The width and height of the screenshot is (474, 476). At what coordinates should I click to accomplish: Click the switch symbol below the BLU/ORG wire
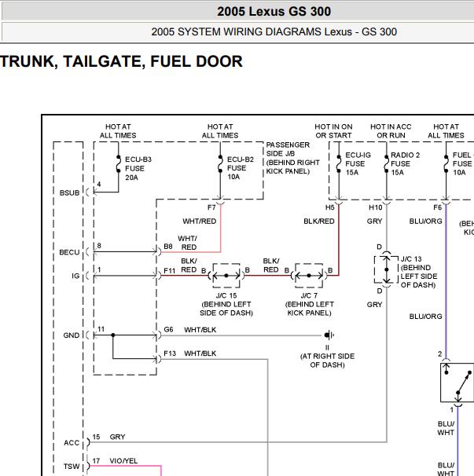(457, 383)
